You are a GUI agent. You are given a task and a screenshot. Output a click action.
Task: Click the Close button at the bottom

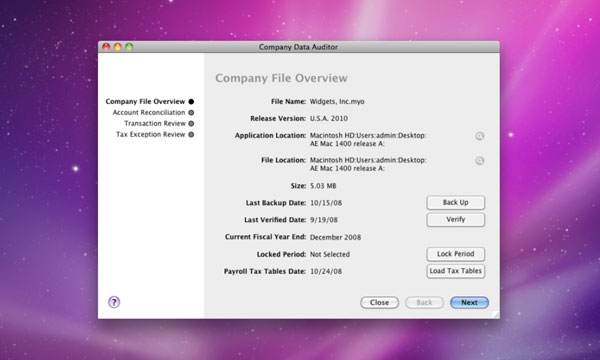click(379, 303)
